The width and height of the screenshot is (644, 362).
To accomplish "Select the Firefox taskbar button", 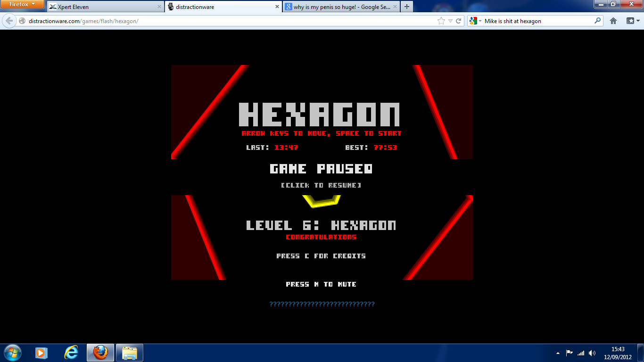I will 100,353.
